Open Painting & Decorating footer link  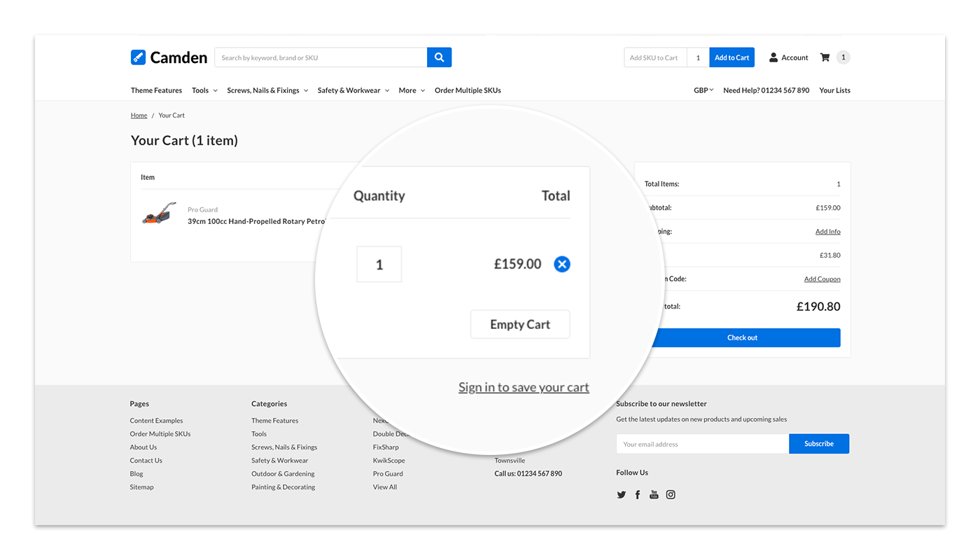click(283, 487)
